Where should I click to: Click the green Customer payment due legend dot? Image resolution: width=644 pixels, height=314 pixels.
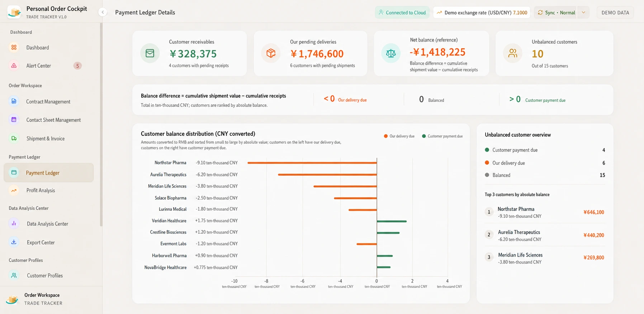click(x=424, y=136)
